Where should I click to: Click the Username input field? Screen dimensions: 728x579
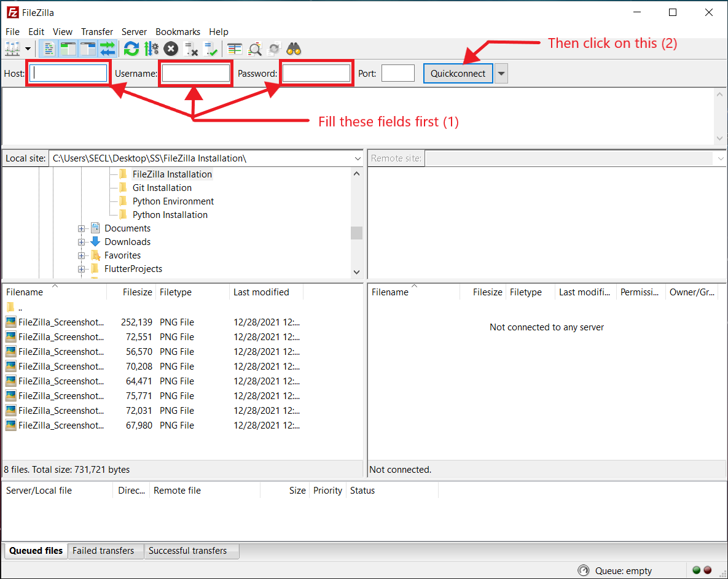coord(195,73)
